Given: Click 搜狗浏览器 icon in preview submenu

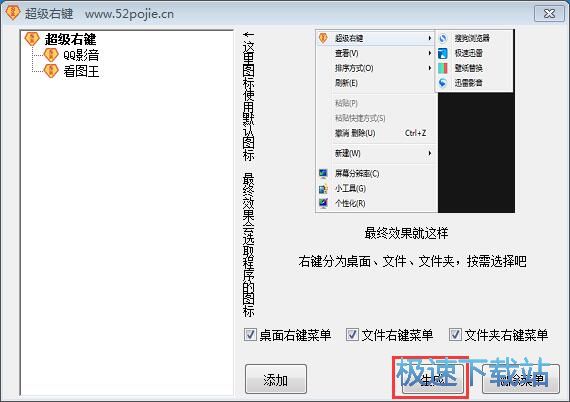Looking at the screenshot, I should coord(443,38).
